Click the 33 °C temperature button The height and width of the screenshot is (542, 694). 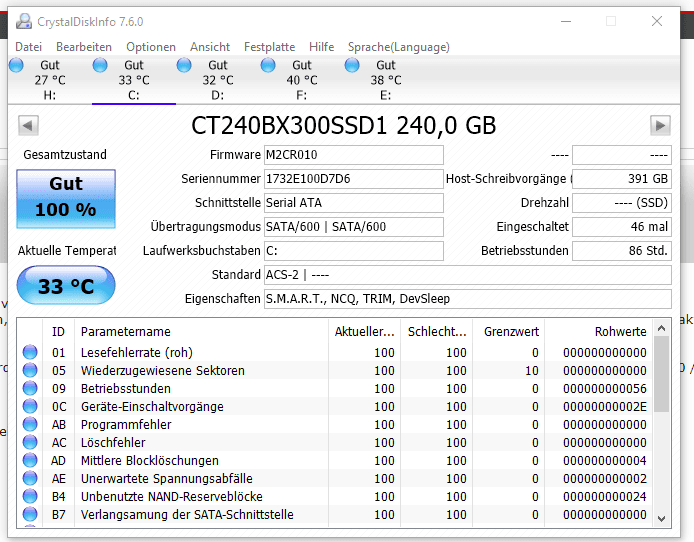click(x=66, y=285)
